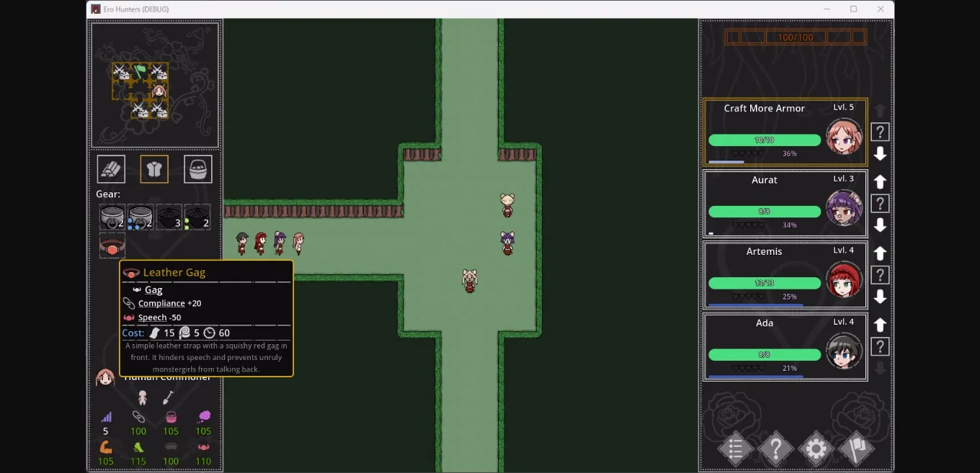This screenshot has width=980, height=473.
Task: Open the quest log list icon
Action: (736, 449)
